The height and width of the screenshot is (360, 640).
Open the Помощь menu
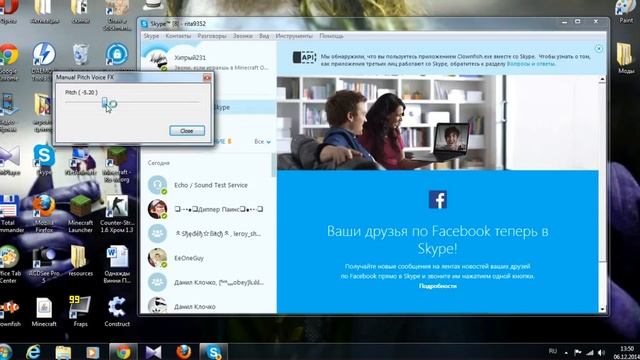[331, 36]
